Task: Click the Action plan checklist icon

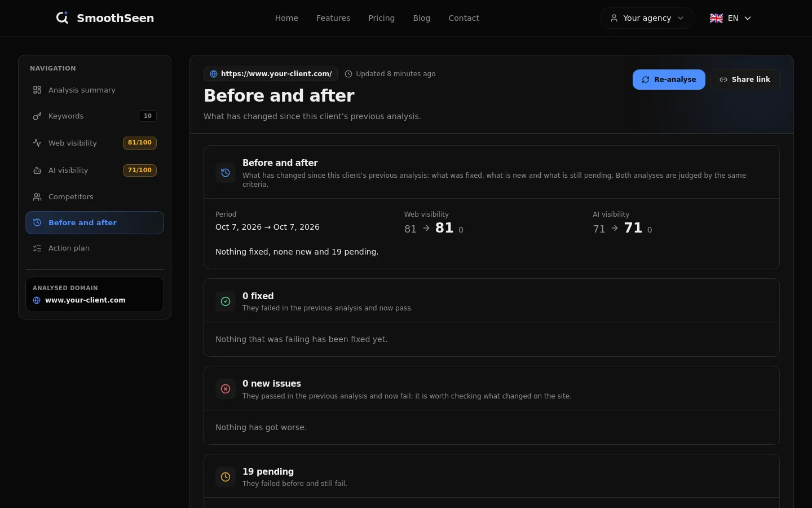Action: (37, 248)
